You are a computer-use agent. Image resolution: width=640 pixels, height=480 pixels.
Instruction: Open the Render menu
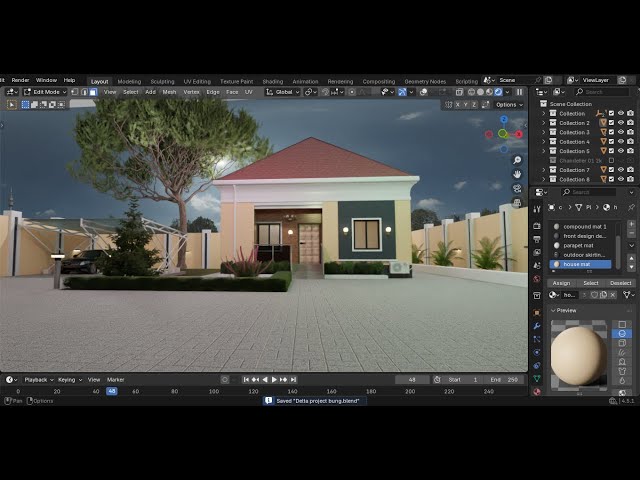click(x=20, y=80)
